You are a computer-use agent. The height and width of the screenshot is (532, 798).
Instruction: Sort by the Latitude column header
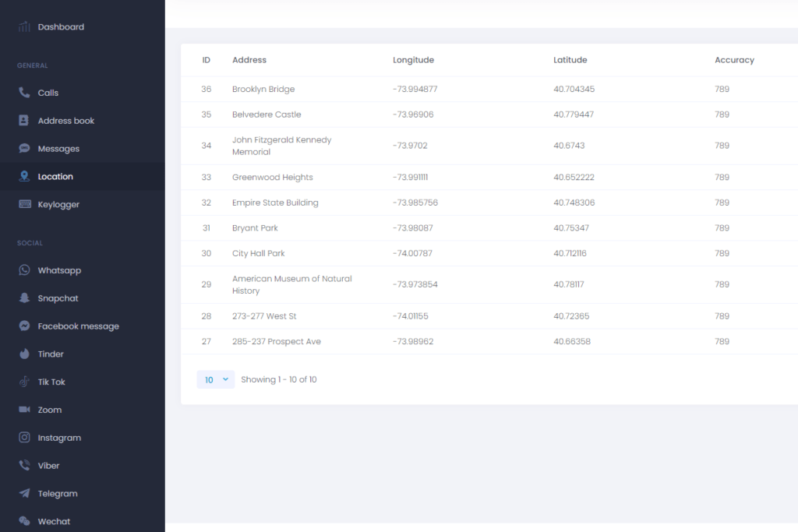tap(570, 60)
